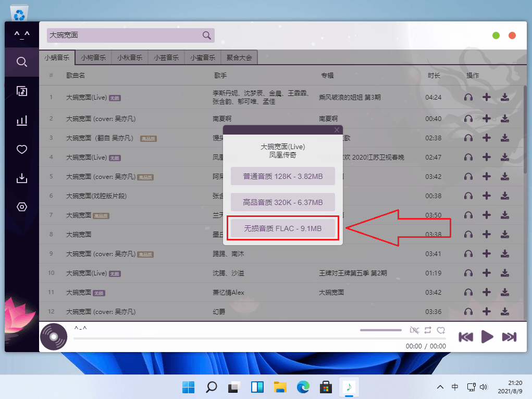This screenshot has width=532, height=399.
Task: Listen to song 2 南夏啊 headphone icon
Action: tap(468, 118)
